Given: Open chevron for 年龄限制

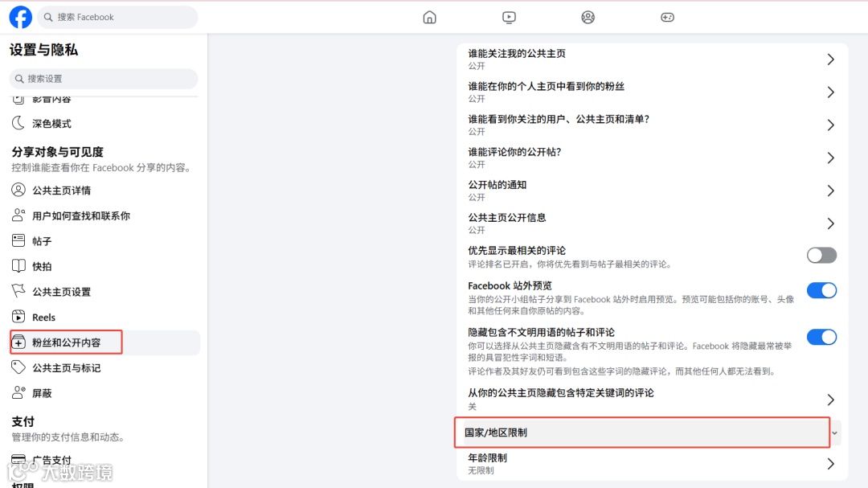Looking at the screenshot, I should (830, 464).
